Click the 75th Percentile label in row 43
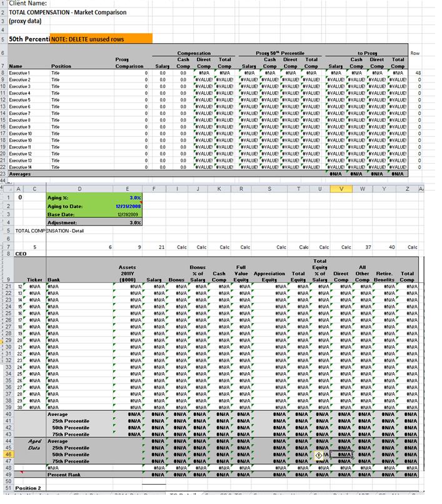 [x=71, y=434]
